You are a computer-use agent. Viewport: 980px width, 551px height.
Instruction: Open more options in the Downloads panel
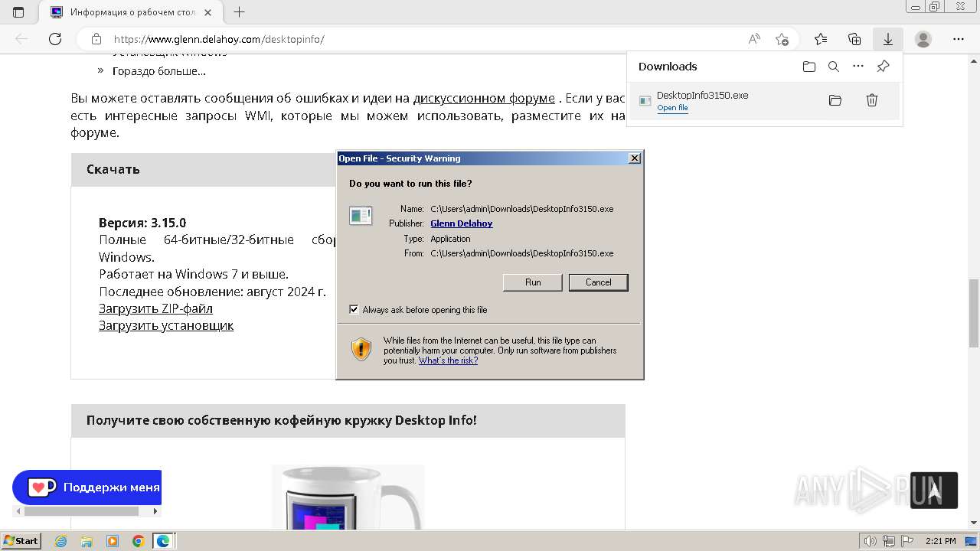[x=858, y=67]
